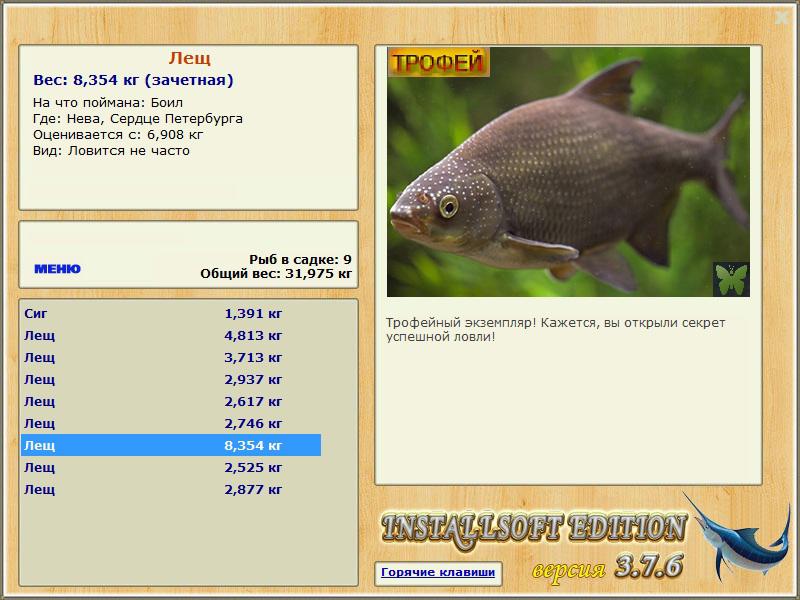Select the Лещ 2,525 кг row
The height and width of the screenshot is (600, 800).
tap(171, 467)
